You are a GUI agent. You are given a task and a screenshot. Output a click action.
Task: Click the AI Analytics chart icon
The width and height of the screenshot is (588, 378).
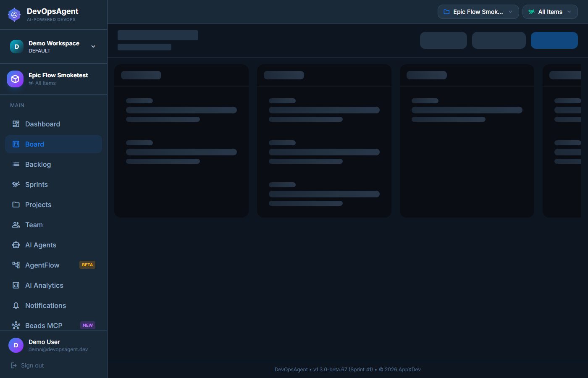[x=16, y=285]
